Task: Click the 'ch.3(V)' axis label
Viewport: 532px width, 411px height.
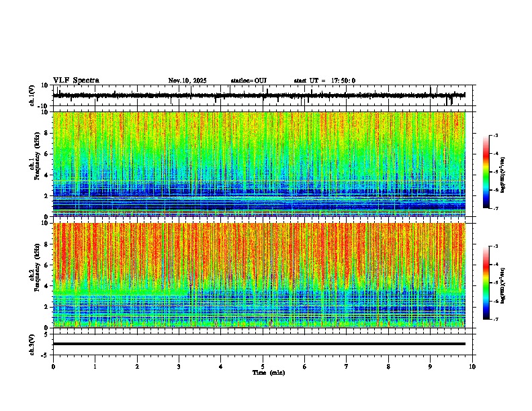Action: [x=32, y=345]
